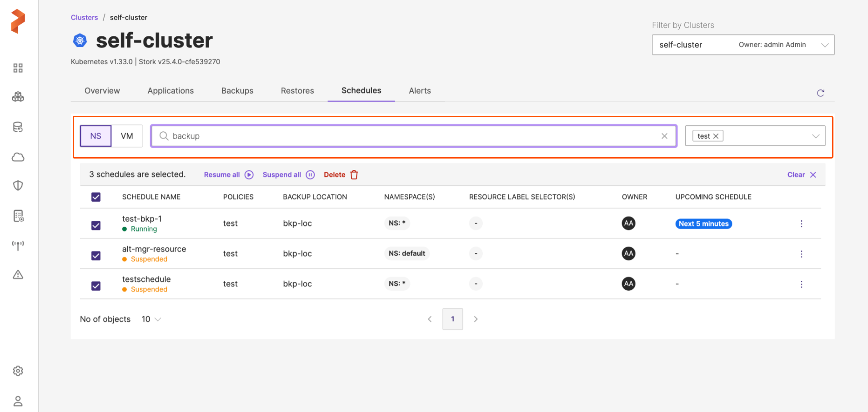Toggle the select-all checkbox in the table header
Viewport: 868px width, 412px height.
tap(96, 197)
